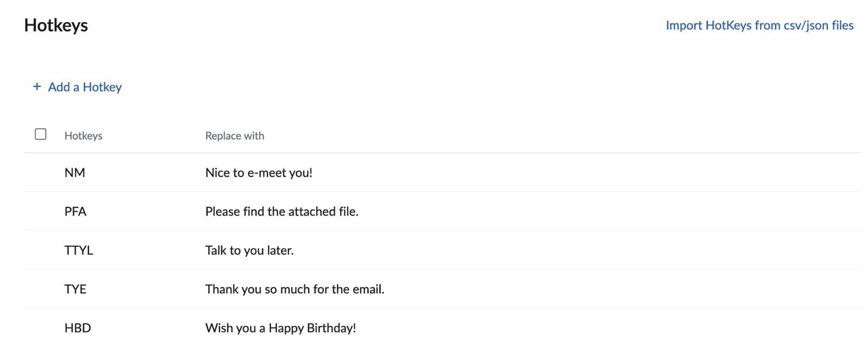Click the Thank you so much for the email text

tap(295, 289)
